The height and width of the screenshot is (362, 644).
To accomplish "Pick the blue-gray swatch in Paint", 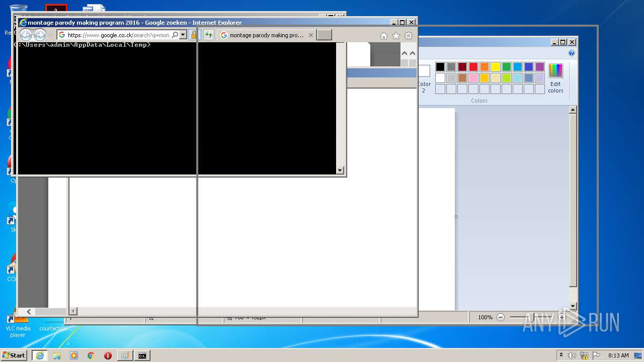I will coord(529,78).
